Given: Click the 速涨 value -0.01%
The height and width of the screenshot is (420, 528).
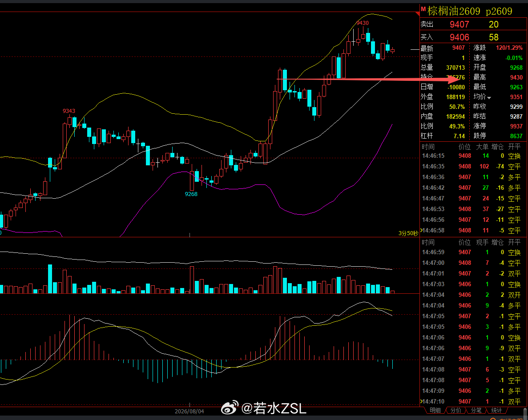Looking at the screenshot, I should click(514, 58).
